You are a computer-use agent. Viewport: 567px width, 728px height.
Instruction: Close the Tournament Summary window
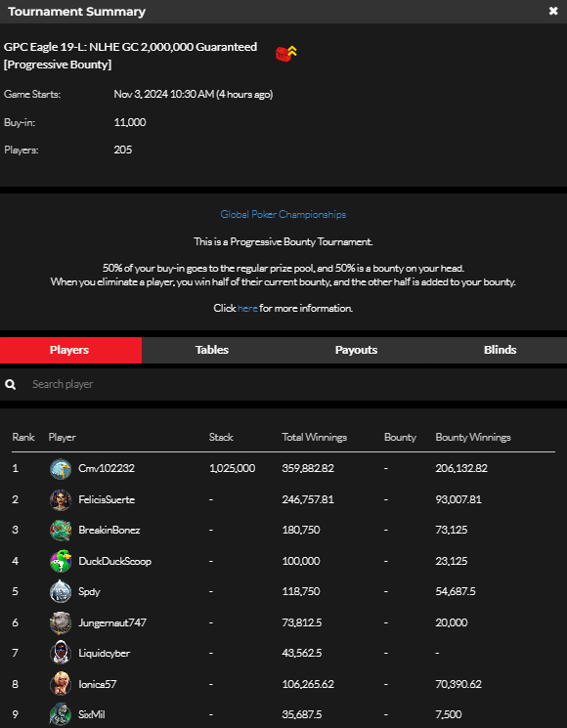pyautogui.click(x=553, y=11)
